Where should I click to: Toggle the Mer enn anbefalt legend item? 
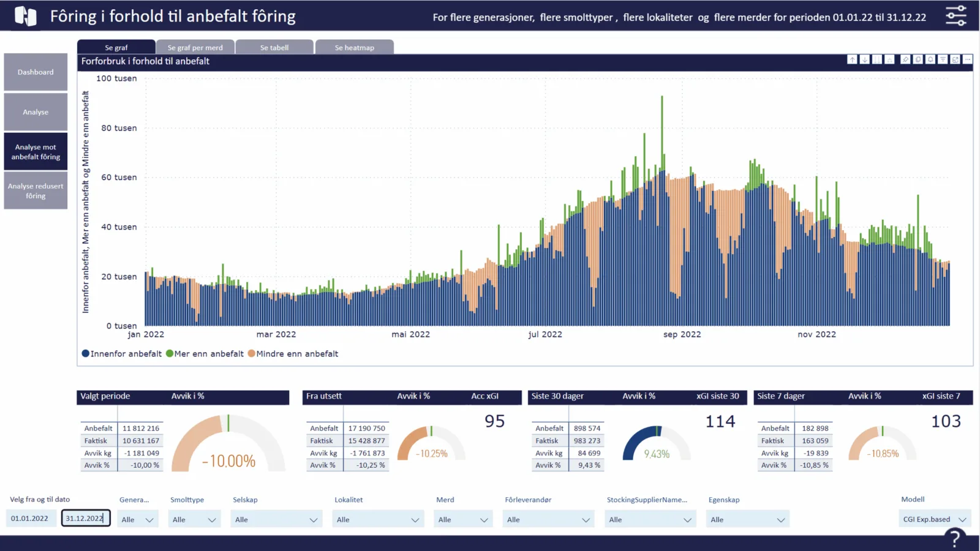(205, 354)
